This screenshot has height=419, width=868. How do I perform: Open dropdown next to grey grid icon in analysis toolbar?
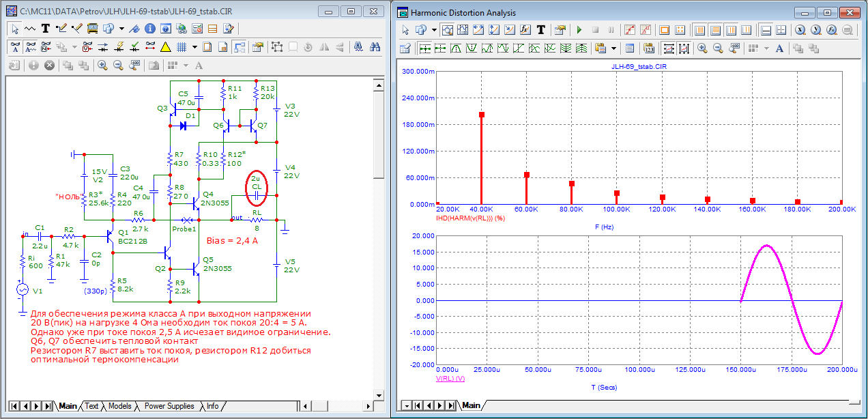pos(766,48)
